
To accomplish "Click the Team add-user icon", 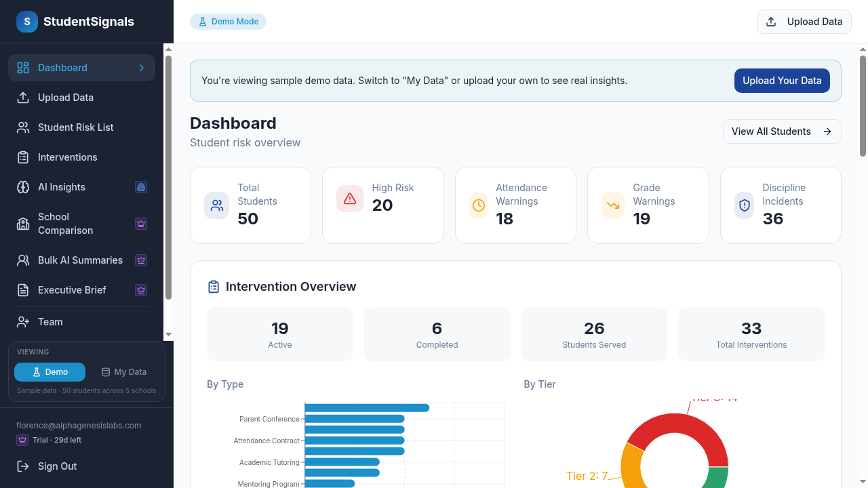I will click(23, 322).
